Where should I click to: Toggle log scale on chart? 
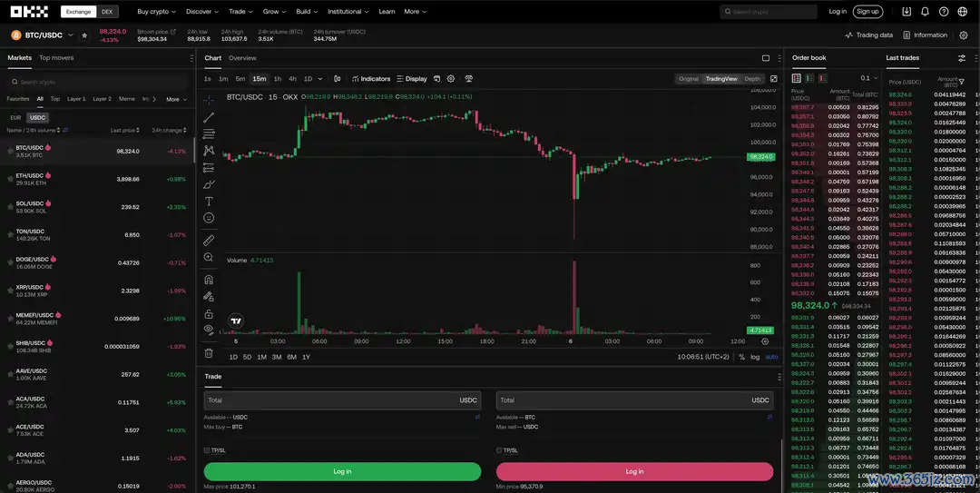click(x=755, y=357)
